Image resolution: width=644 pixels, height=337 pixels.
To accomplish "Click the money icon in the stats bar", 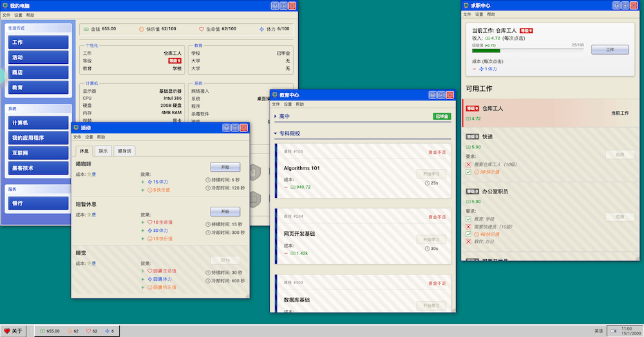I will click(x=86, y=29).
